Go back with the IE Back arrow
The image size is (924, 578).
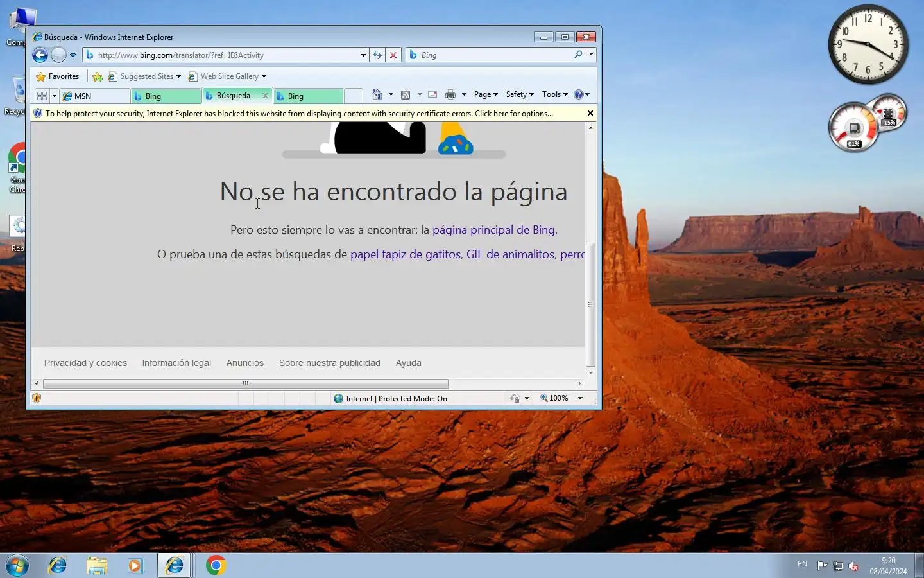[40, 55]
